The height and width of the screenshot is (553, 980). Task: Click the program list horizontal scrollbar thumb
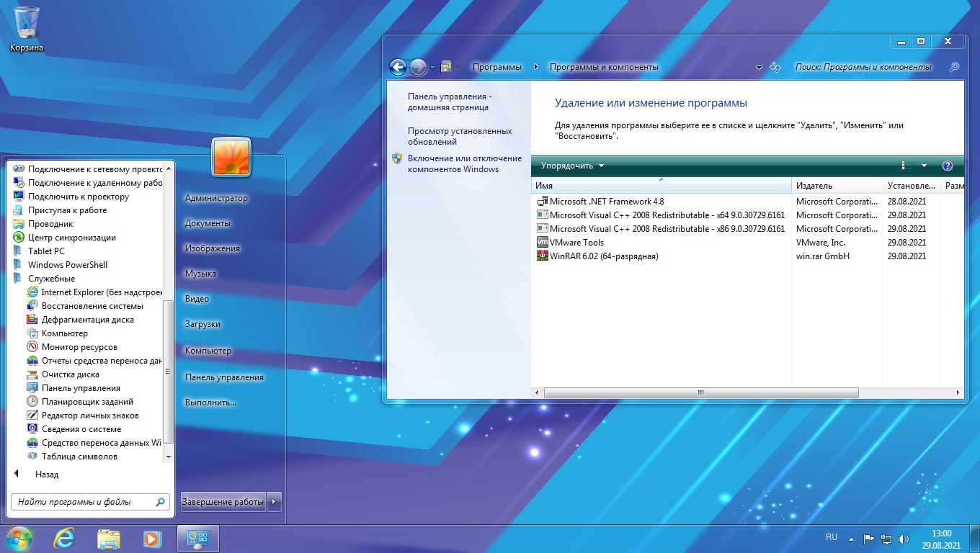click(701, 393)
